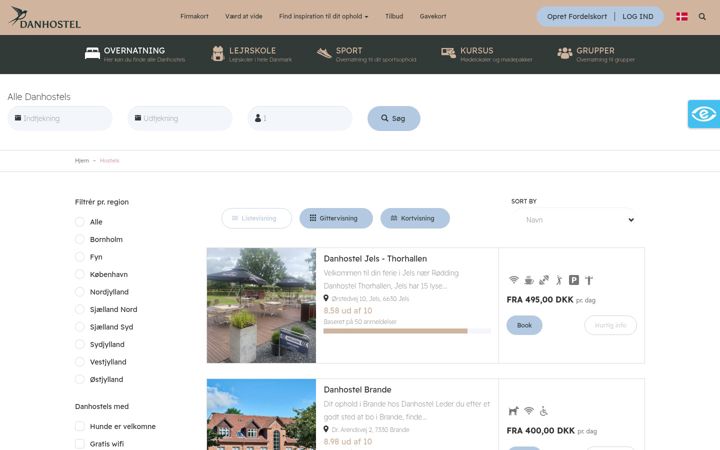The width and height of the screenshot is (720, 450).
Task: Select the Bornholm region filter
Action: click(x=79, y=239)
